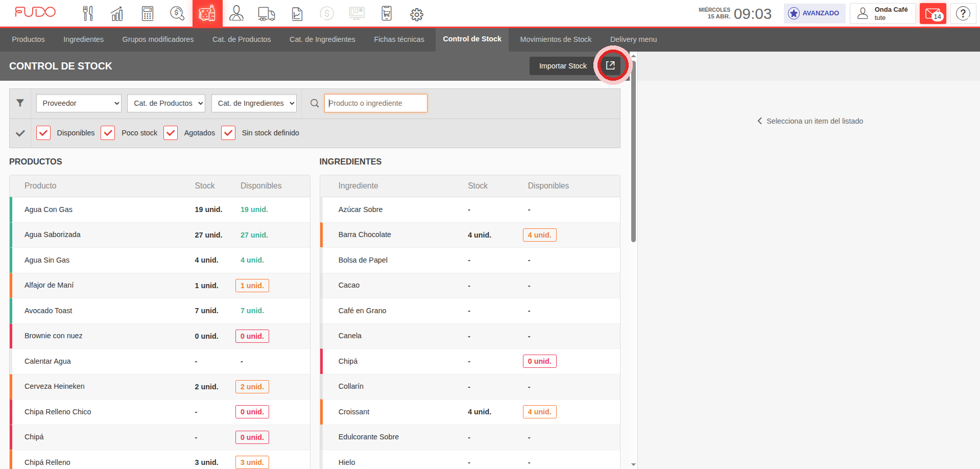
Task: Toggle the Disponibles checkbox
Action: pos(43,133)
